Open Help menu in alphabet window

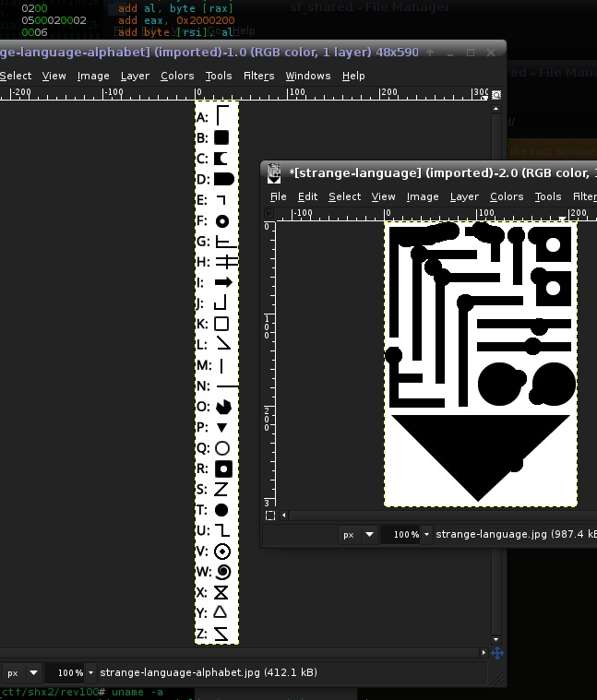coord(353,76)
